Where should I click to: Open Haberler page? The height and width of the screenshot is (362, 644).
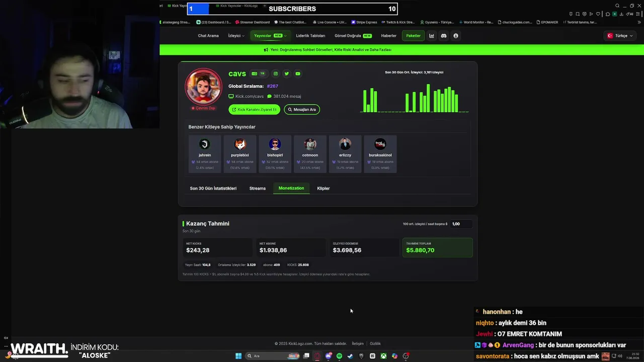(x=389, y=36)
